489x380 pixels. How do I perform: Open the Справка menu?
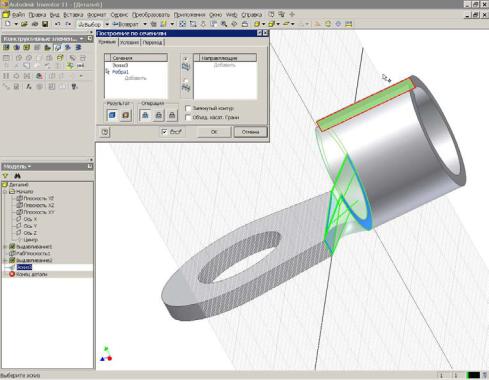(252, 15)
